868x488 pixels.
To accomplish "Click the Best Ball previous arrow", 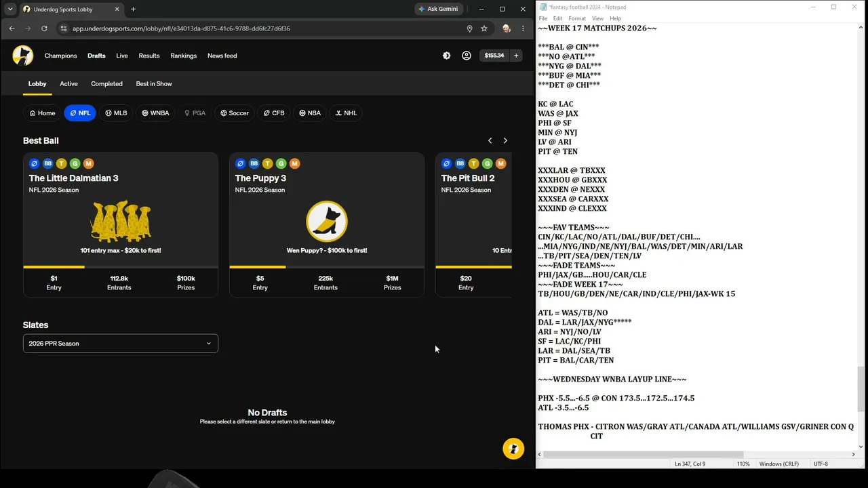I will (490, 140).
